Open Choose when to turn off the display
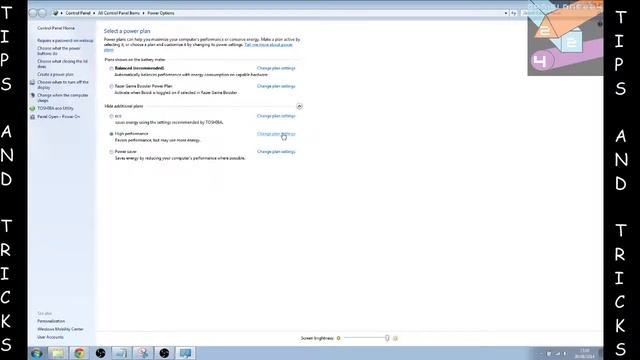This screenshot has height=360, width=640. pyautogui.click(x=63, y=85)
